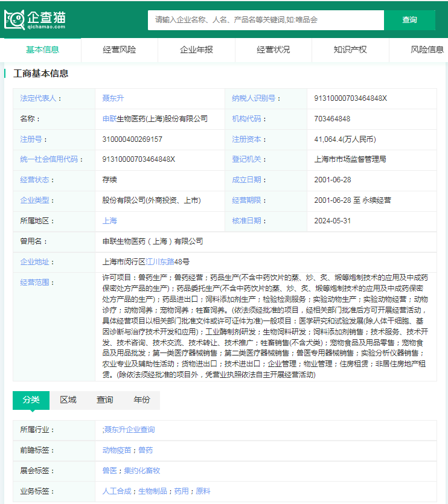Click 上海市市场监督管理局 value
Viewport: 448px width, 504px height.
pos(350,159)
